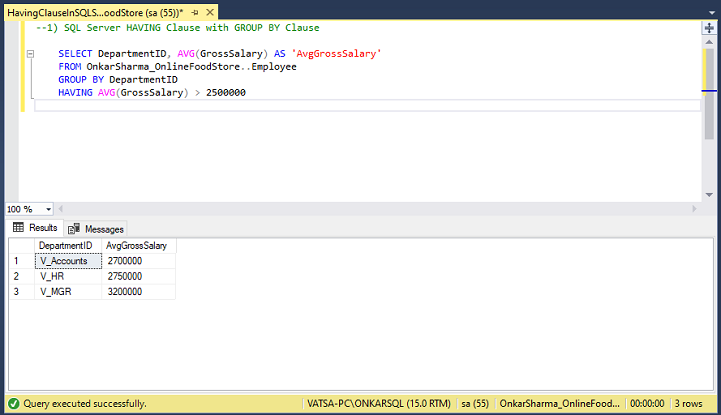The height and width of the screenshot is (415, 721).
Task: Select the V_MGR cell
Action: click(68, 292)
